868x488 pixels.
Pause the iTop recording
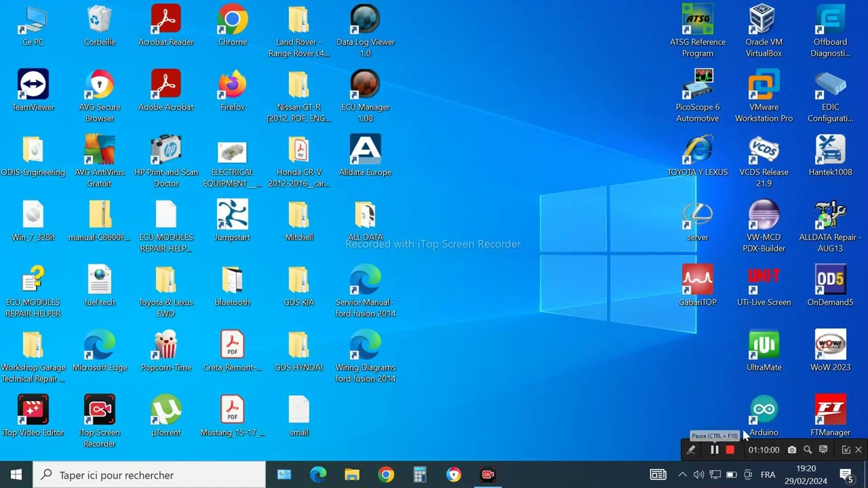coord(714,450)
